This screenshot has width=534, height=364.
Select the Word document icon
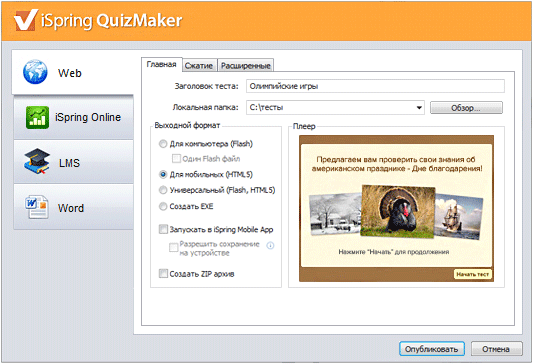36,207
